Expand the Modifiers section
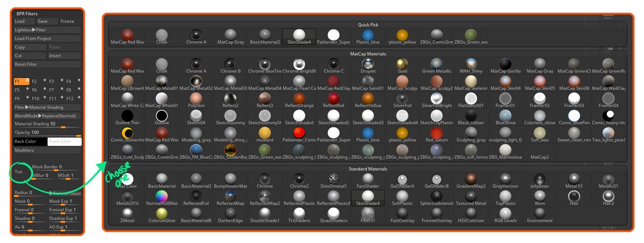This screenshot has width=644, height=243. [x=47, y=151]
